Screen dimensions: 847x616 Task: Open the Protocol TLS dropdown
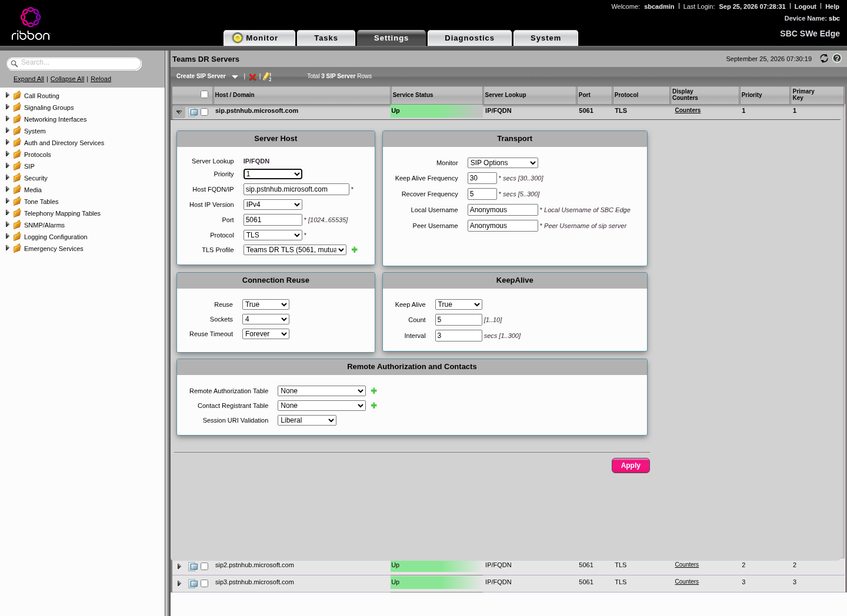(x=273, y=235)
